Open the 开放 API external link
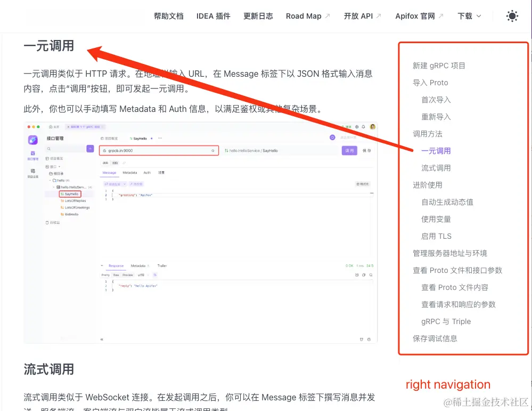 coord(362,16)
